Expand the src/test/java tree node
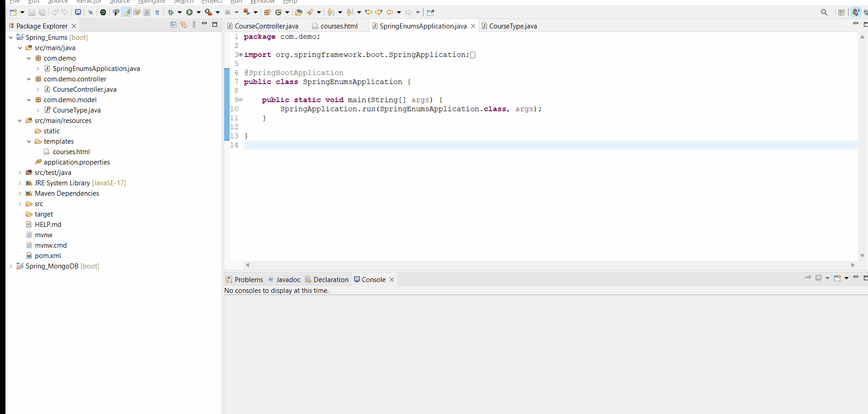Screen dimensions: 868x414 tap(19, 172)
